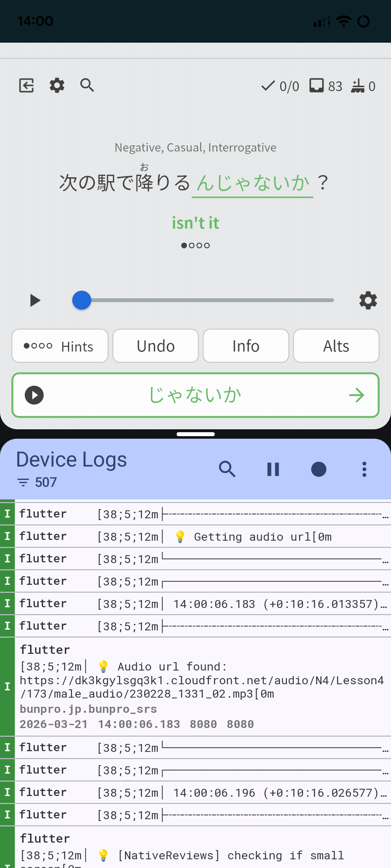The height and width of the screenshot is (868, 391).
Task: Click the audio progress slider handle
Action: (x=82, y=300)
